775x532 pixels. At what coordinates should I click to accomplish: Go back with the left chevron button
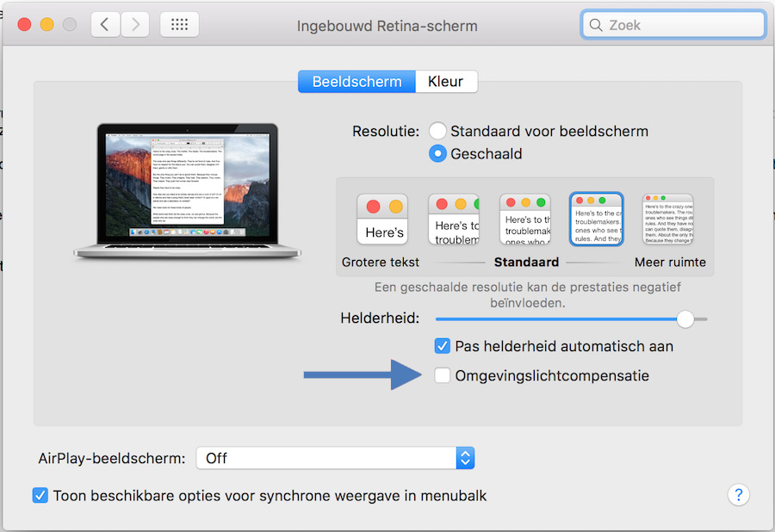(105, 24)
